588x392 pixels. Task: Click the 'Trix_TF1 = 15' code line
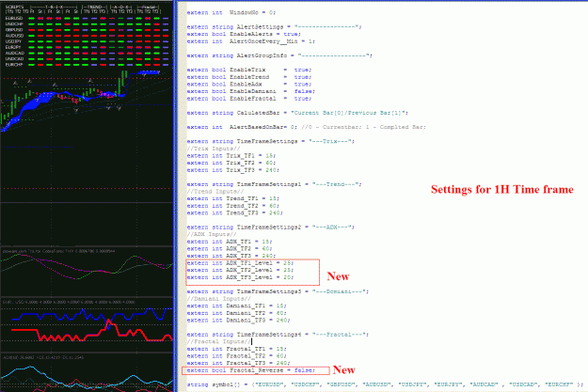(231, 155)
